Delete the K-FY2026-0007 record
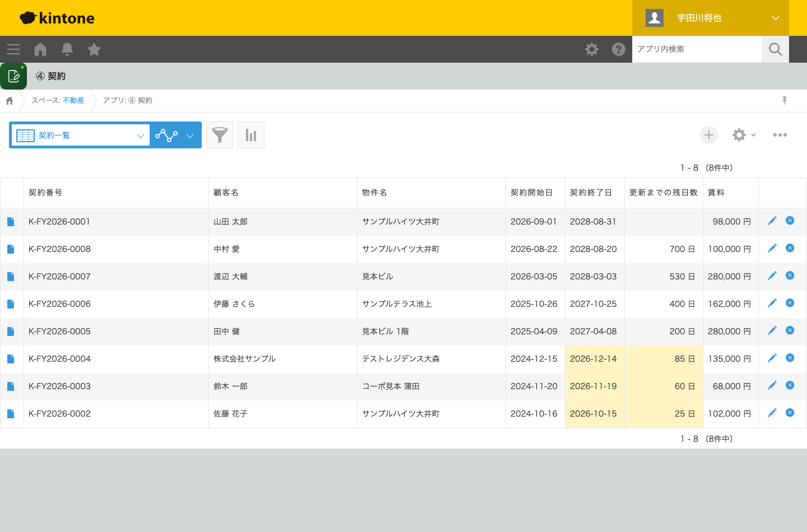This screenshot has height=532, width=807. click(790, 276)
